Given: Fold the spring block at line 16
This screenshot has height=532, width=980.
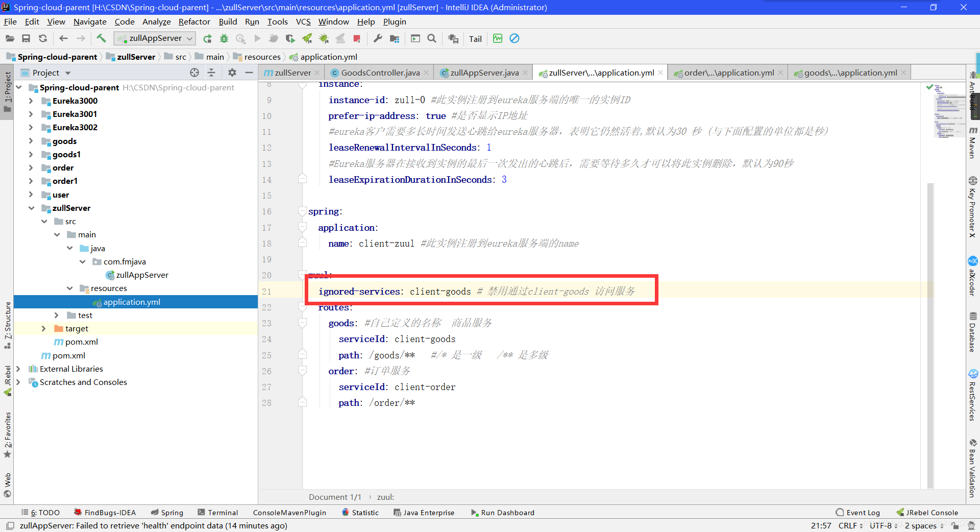Looking at the screenshot, I should tap(302, 211).
